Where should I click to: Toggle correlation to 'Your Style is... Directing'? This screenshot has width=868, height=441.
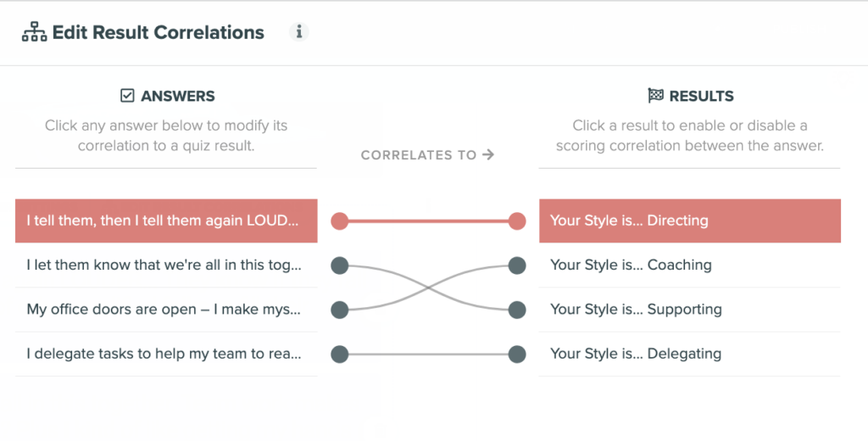[x=690, y=221]
